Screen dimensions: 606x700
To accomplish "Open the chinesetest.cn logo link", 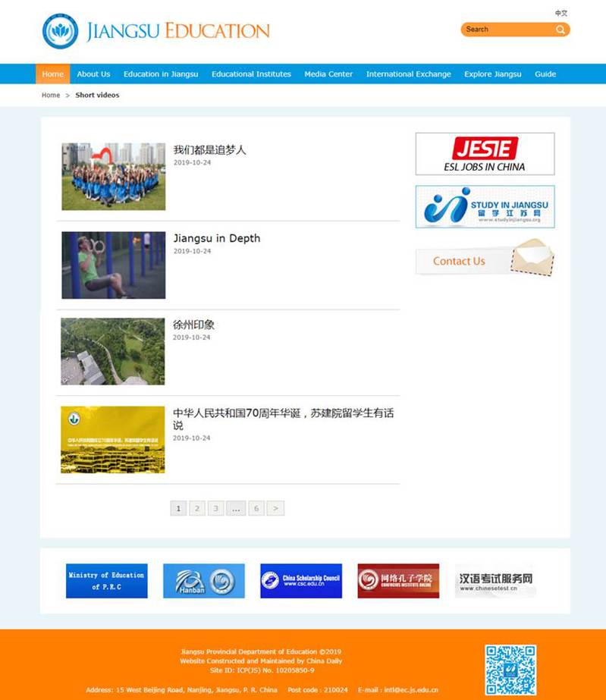I will 495,581.
